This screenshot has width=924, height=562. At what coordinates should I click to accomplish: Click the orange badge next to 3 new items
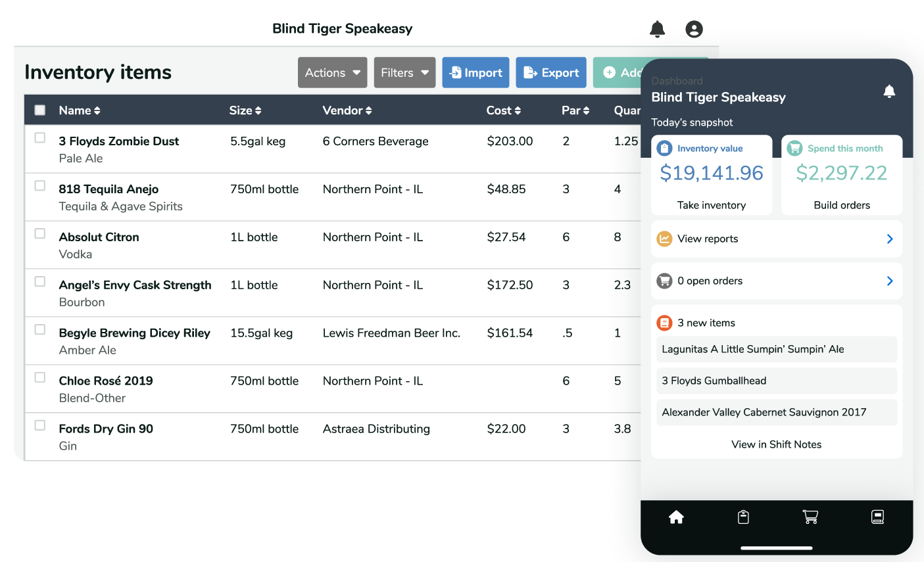[664, 323]
